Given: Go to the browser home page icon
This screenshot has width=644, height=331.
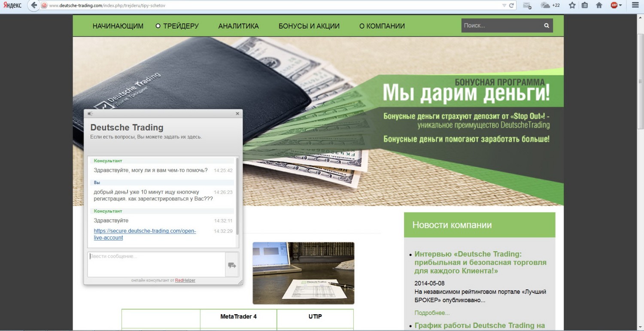Looking at the screenshot, I should tap(599, 6).
